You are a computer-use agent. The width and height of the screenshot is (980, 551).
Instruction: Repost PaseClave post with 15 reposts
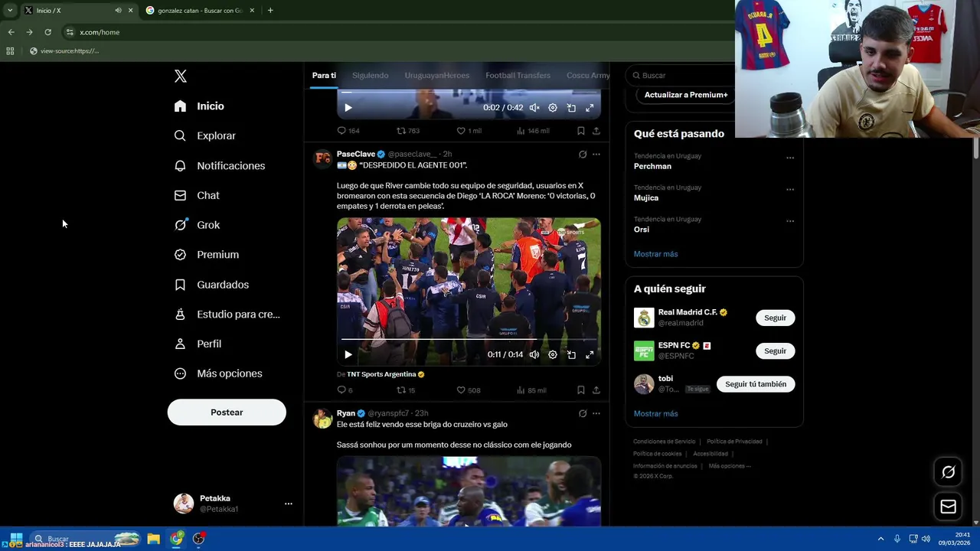406,390
